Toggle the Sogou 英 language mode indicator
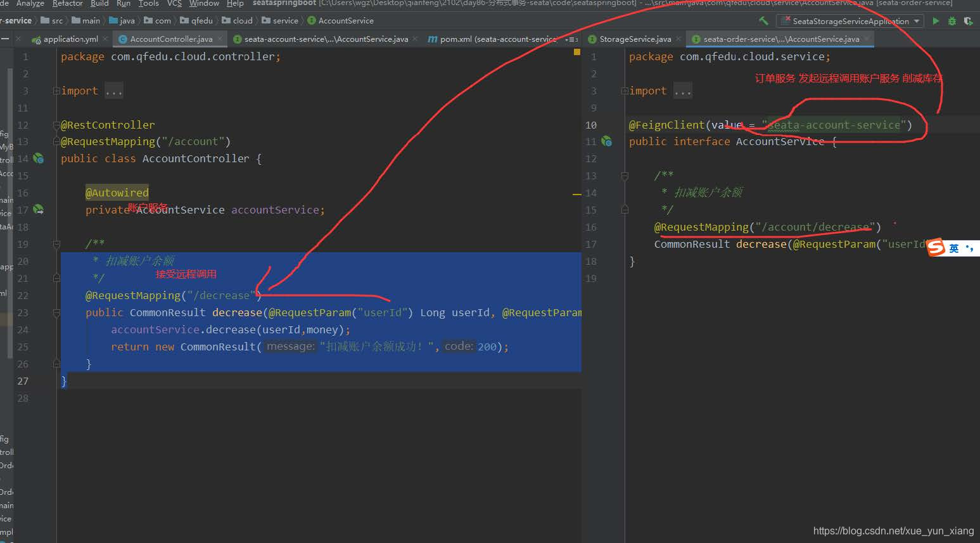 954,248
